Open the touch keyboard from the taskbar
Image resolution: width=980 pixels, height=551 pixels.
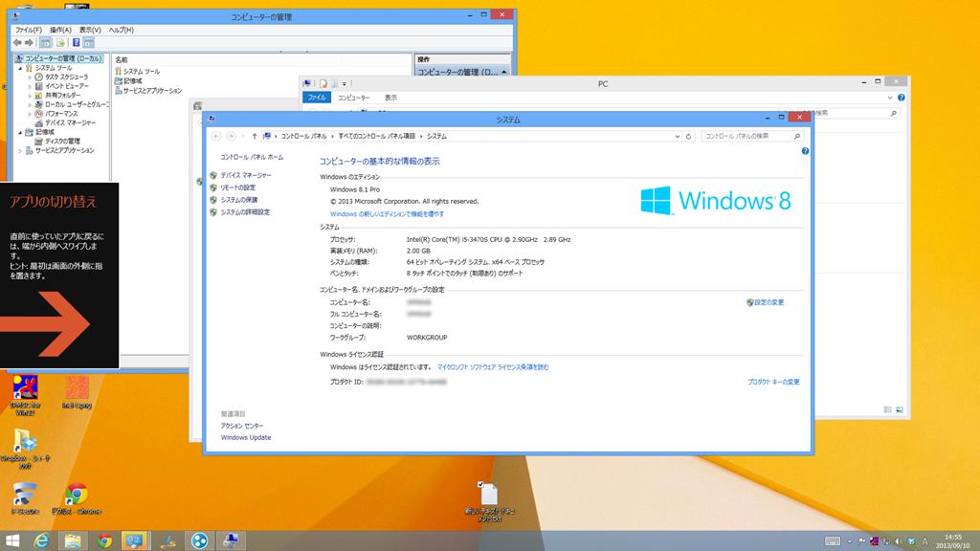click(x=833, y=541)
